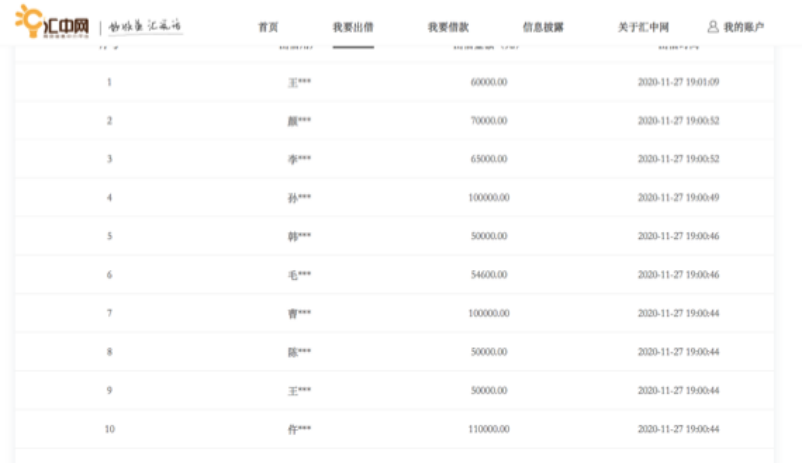This screenshot has height=463, width=802.
Task: Click 2020-11-27 19:00:44 in the 曹*** row
Action: pos(678,313)
